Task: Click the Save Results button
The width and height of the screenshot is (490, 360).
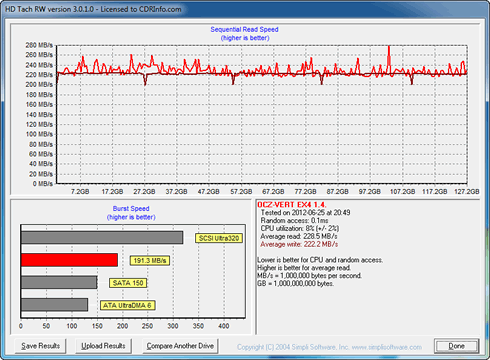Action: [x=40, y=346]
